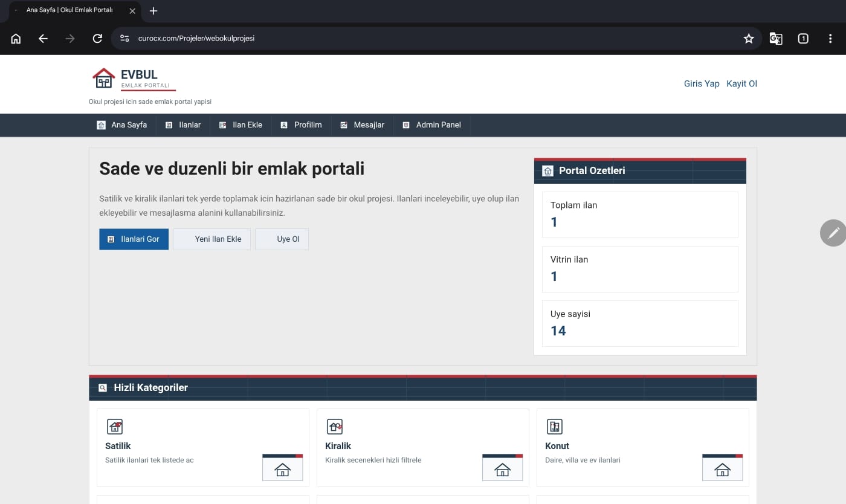The width and height of the screenshot is (846, 504).
Task: Click the text Kiralik secenekleri hizli filtrele
Action: 373,460
